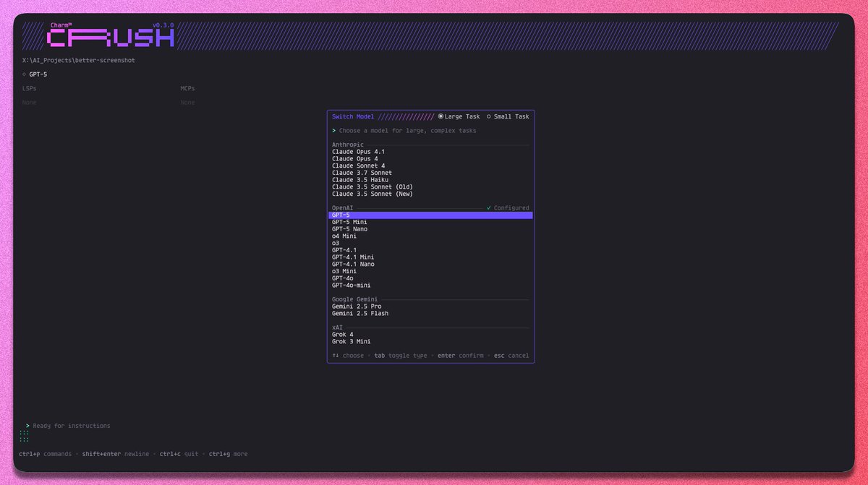Viewport: 868px width, 485px height.
Task: Click the GPT-5 current model label in sidebar
Action: point(38,74)
